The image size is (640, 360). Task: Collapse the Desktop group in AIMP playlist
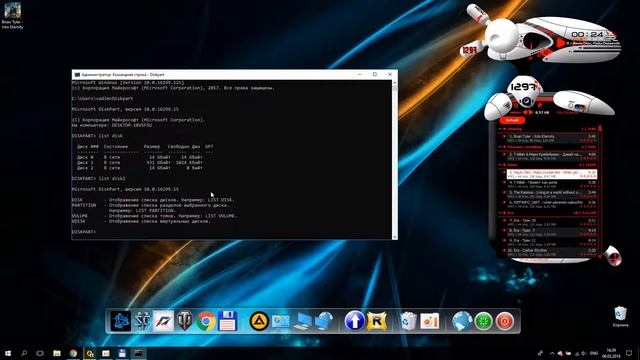click(500, 129)
